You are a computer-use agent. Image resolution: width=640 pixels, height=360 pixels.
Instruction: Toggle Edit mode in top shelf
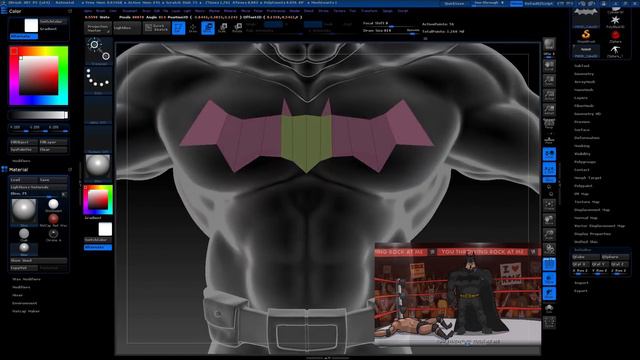click(178, 28)
